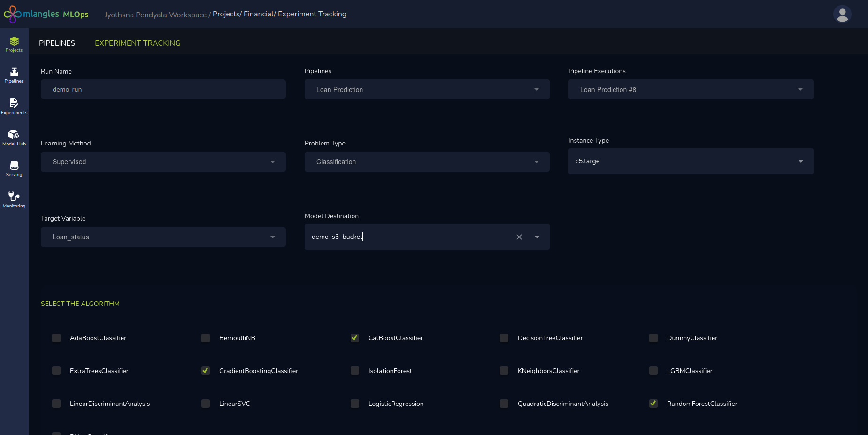Click the Financial breadcrumb link
The width and height of the screenshot is (868, 435).
point(259,14)
